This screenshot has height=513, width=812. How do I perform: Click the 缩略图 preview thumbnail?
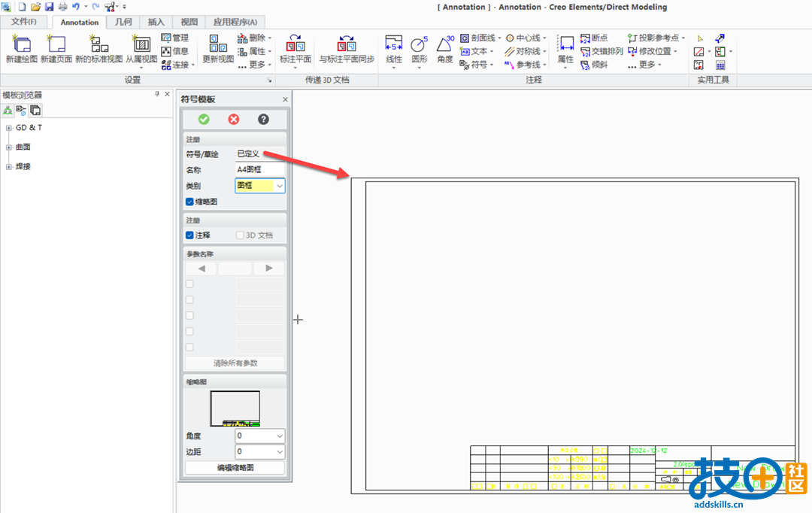coord(235,409)
